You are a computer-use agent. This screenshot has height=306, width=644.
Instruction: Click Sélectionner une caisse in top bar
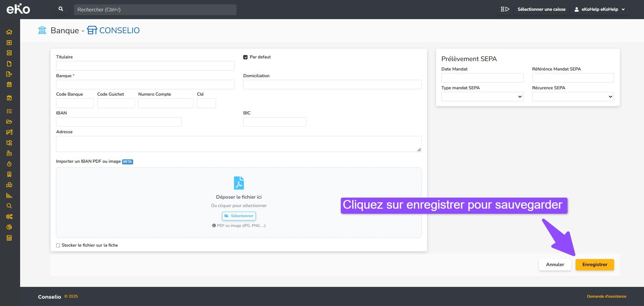tap(541, 9)
